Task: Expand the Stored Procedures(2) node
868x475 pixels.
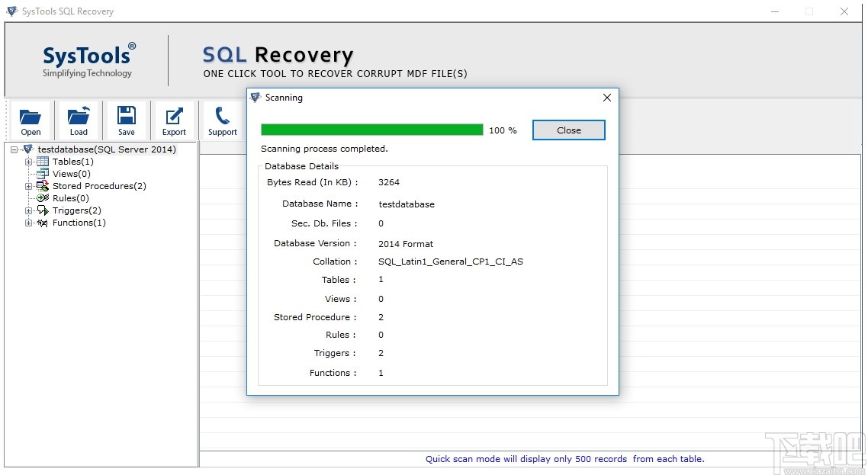Action: 28,186
